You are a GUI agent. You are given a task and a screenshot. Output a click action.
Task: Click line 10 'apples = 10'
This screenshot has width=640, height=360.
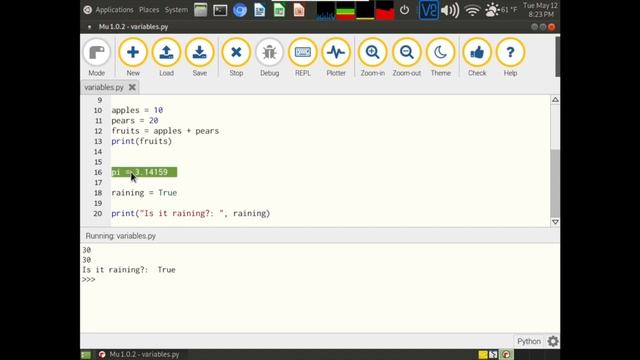(137, 110)
